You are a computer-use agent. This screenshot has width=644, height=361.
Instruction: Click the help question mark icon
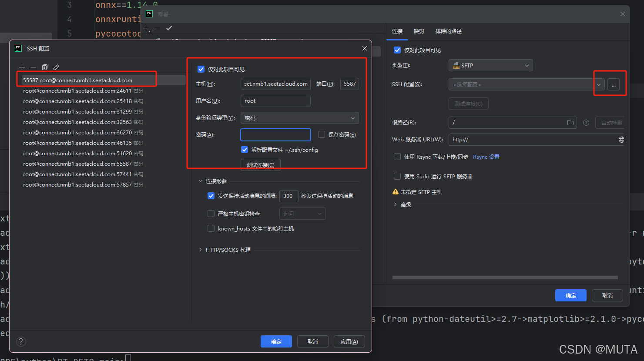[21, 342]
